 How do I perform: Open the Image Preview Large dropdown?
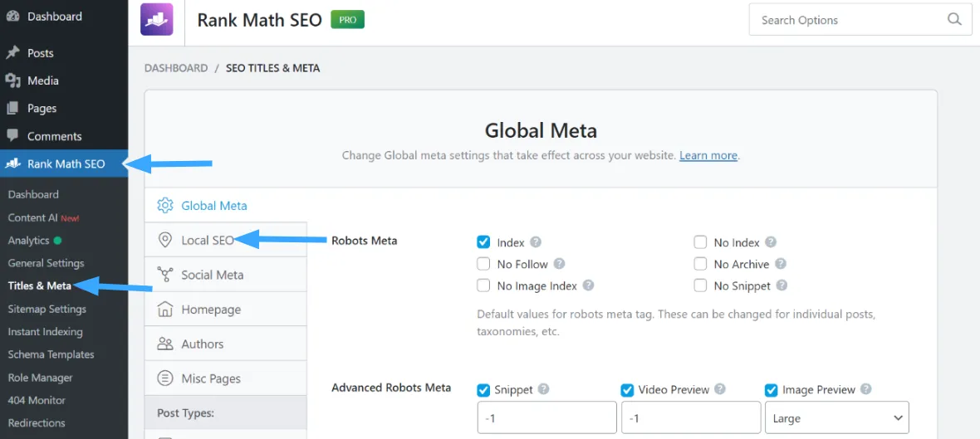[837, 417]
